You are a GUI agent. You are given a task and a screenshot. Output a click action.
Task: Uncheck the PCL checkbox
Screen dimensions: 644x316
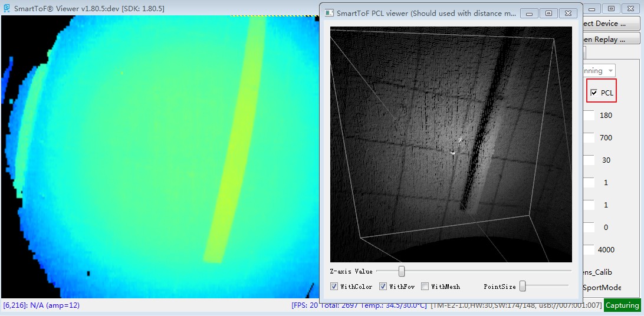(594, 93)
